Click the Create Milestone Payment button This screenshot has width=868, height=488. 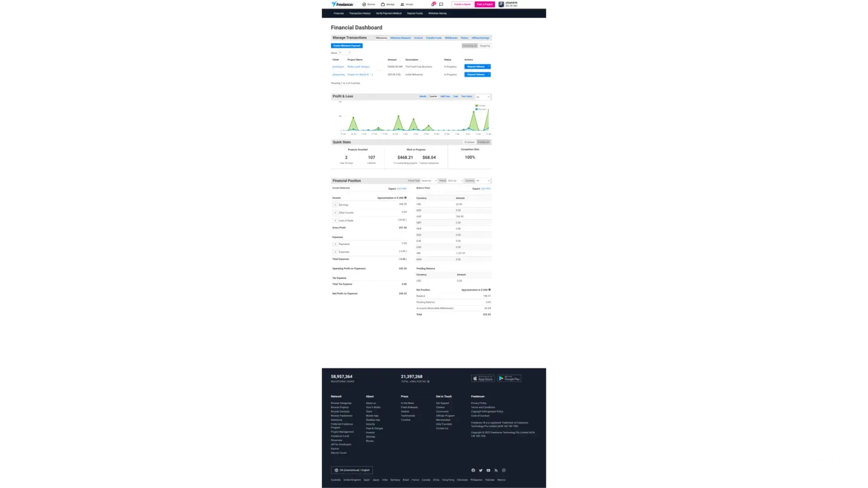347,46
